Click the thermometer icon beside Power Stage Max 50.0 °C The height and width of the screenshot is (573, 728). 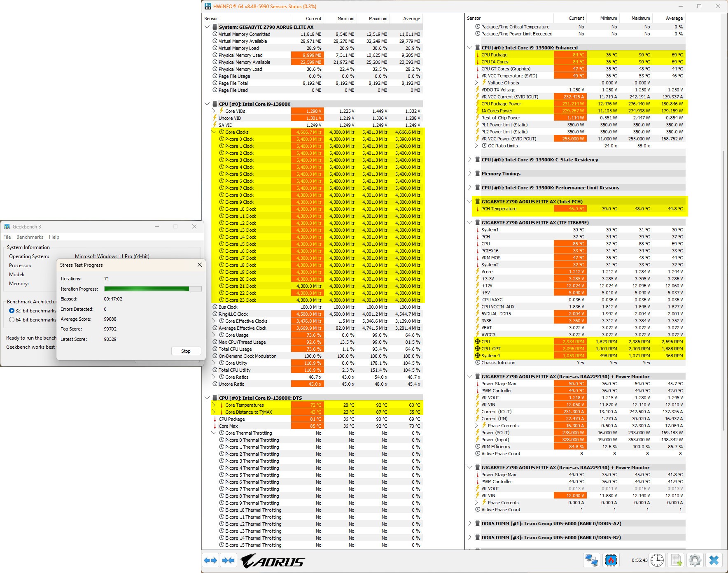tap(478, 384)
